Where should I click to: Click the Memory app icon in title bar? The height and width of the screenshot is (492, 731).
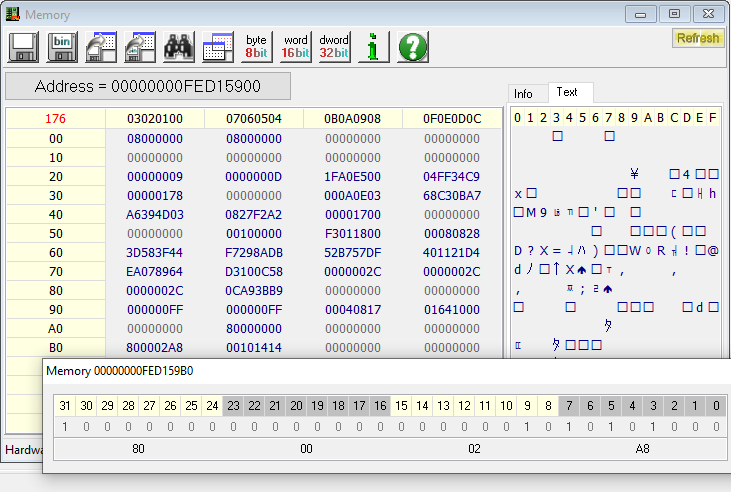[x=13, y=15]
